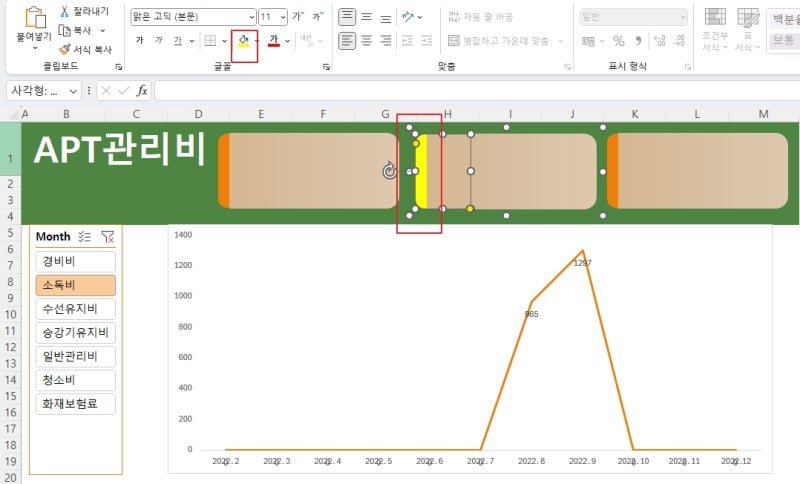The image size is (800, 484).
Task: Select the 화재보험료 slicer item
Action: coord(76,404)
